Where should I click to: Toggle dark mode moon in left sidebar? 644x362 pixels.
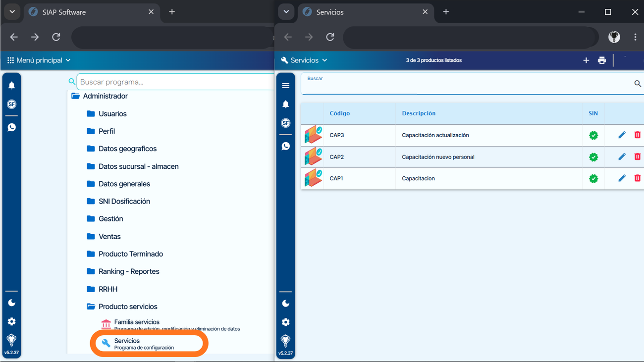tap(11, 303)
